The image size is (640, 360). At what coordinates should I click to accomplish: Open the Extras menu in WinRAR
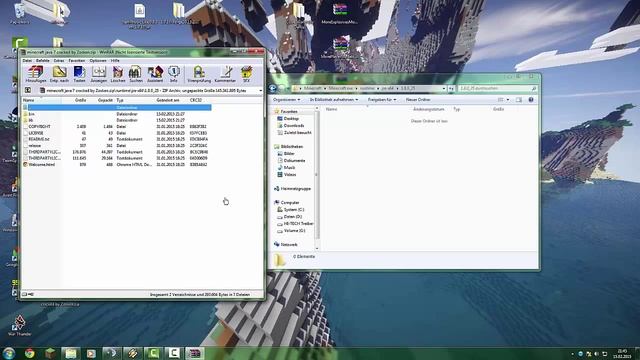click(x=59, y=60)
